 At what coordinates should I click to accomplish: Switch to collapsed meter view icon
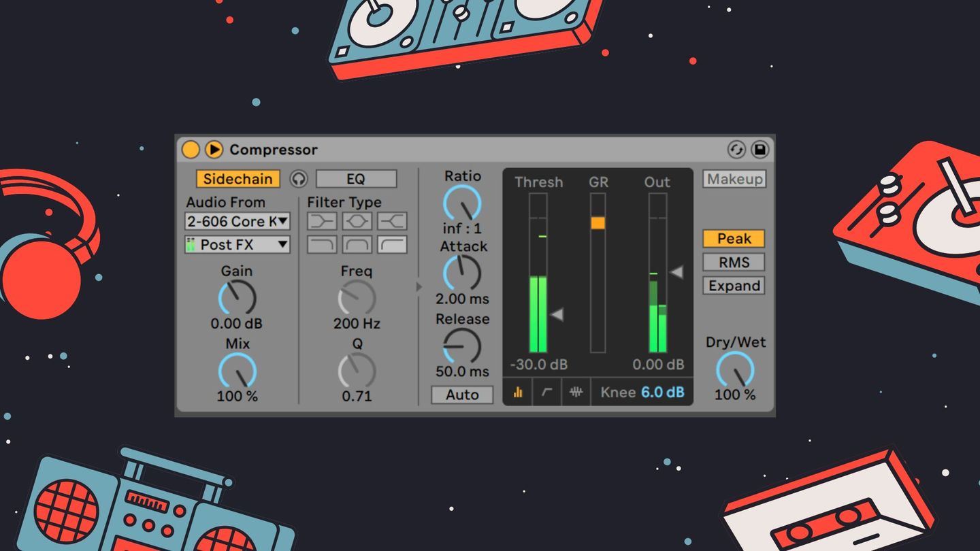518,393
